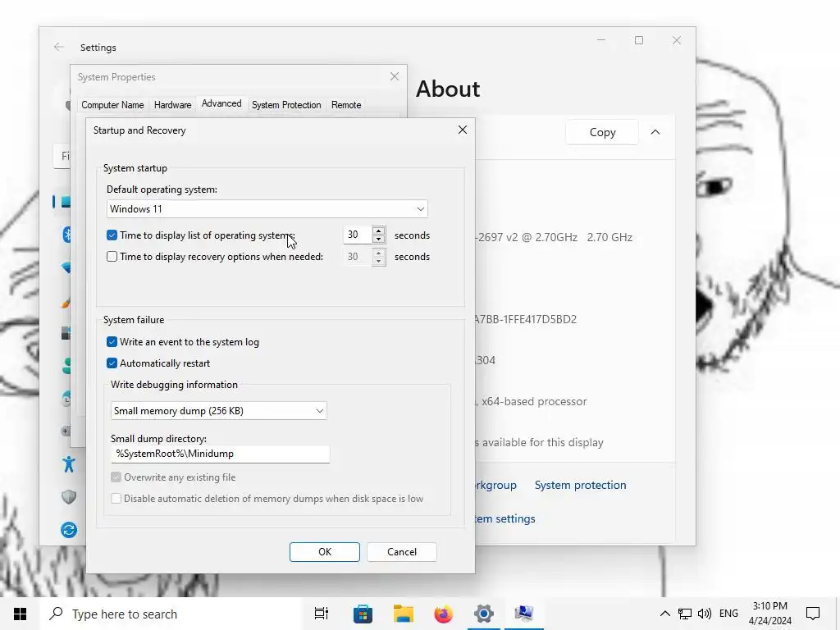Viewport: 840px width, 630px height.
Task: Open the Small memory dump dropdown
Action: (x=218, y=411)
